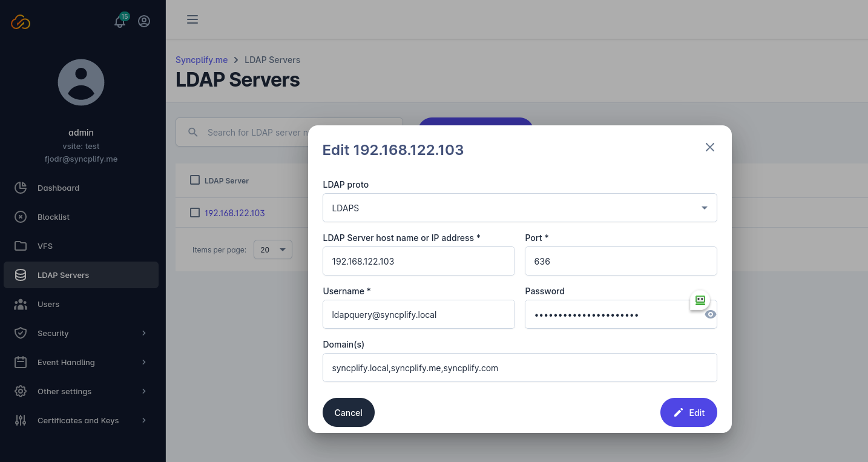
Task: Click the vsite: test text
Action: click(x=81, y=146)
